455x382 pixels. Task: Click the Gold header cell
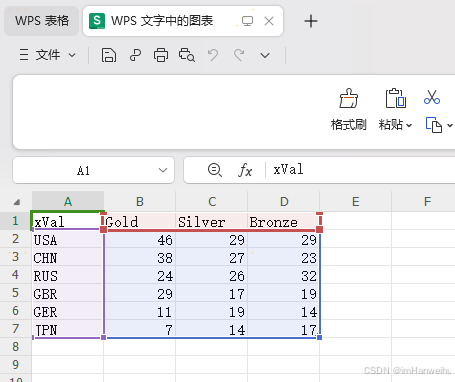(140, 221)
